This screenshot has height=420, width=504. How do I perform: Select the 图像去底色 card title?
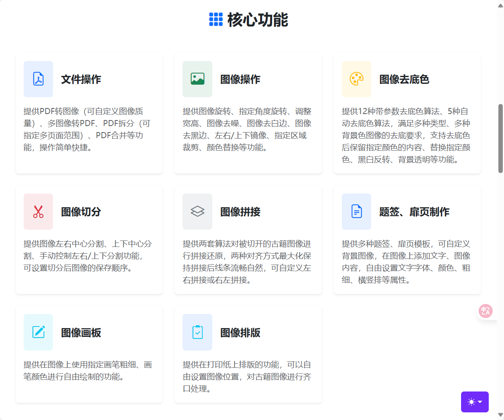[404, 80]
